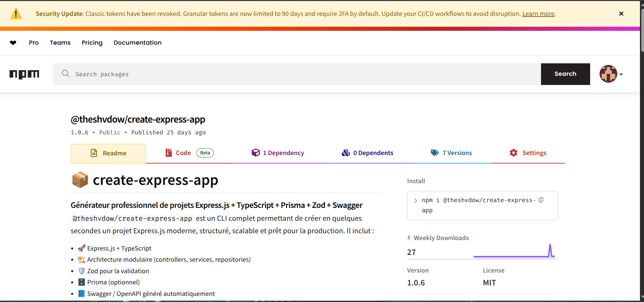View the 7 Versions tab

(x=451, y=153)
